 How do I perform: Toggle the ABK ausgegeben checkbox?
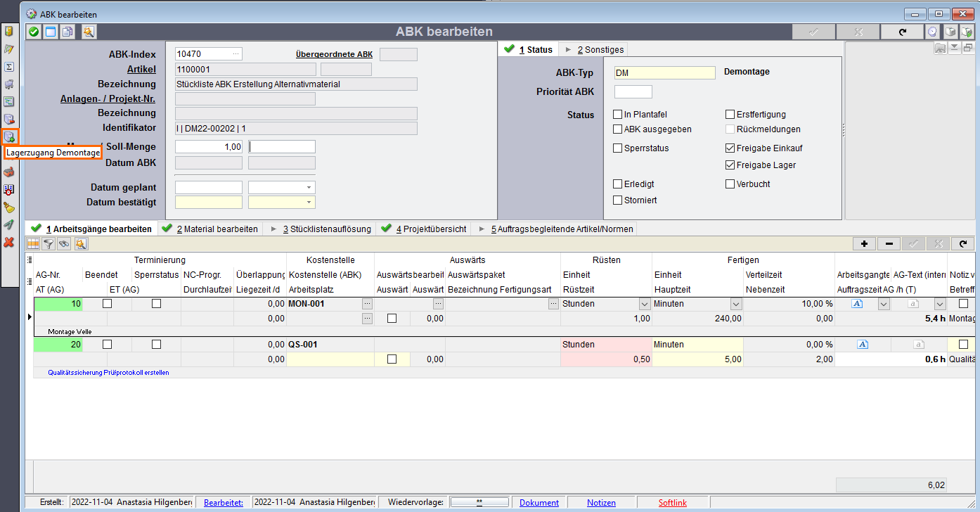point(618,129)
